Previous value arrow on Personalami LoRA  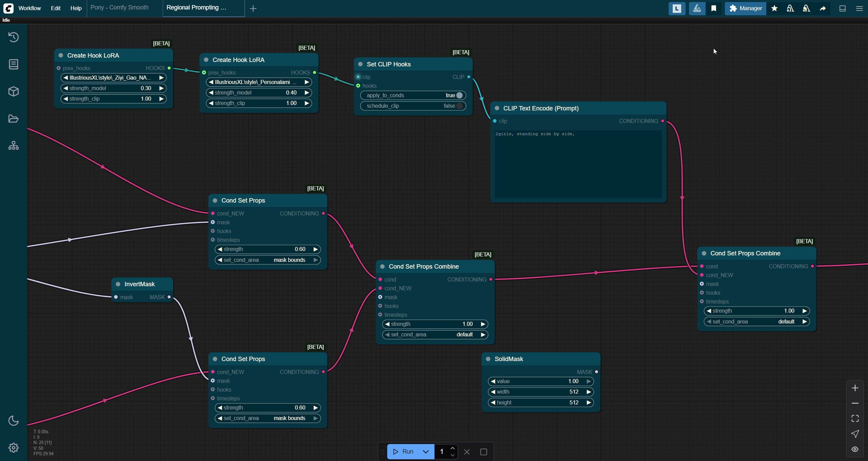coord(211,82)
